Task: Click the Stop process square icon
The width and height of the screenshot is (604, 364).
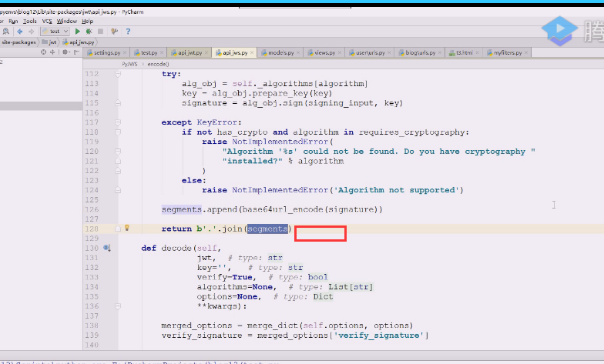Action: pyautogui.click(x=100, y=32)
